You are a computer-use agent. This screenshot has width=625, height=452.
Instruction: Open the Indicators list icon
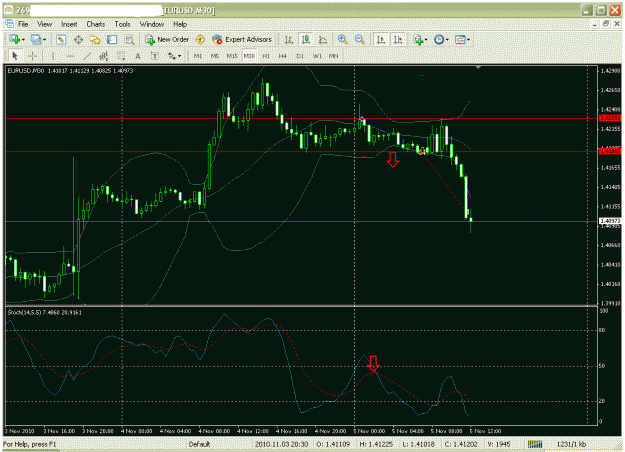tap(418, 39)
